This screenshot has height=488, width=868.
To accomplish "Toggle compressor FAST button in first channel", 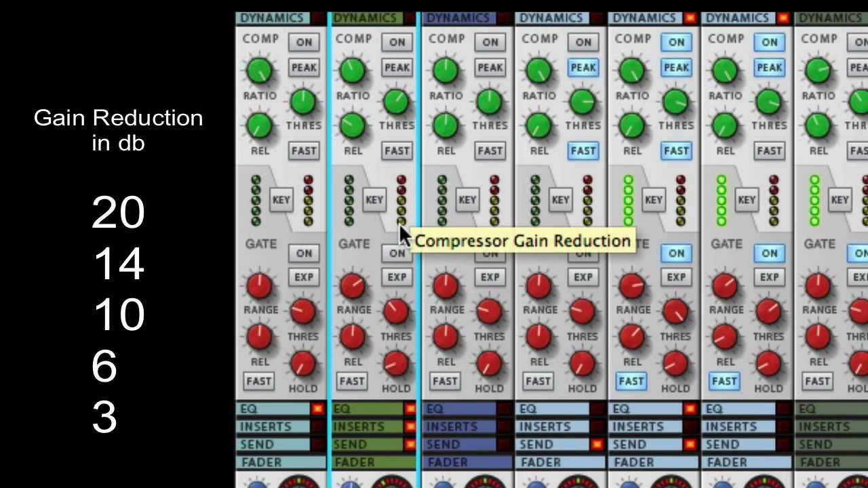I will point(304,150).
